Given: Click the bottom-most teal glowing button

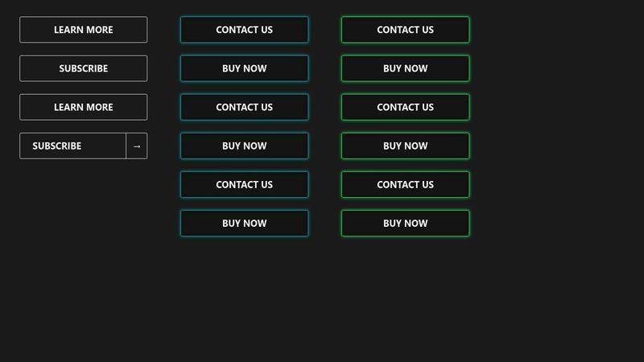Looking at the screenshot, I should pos(244,223).
